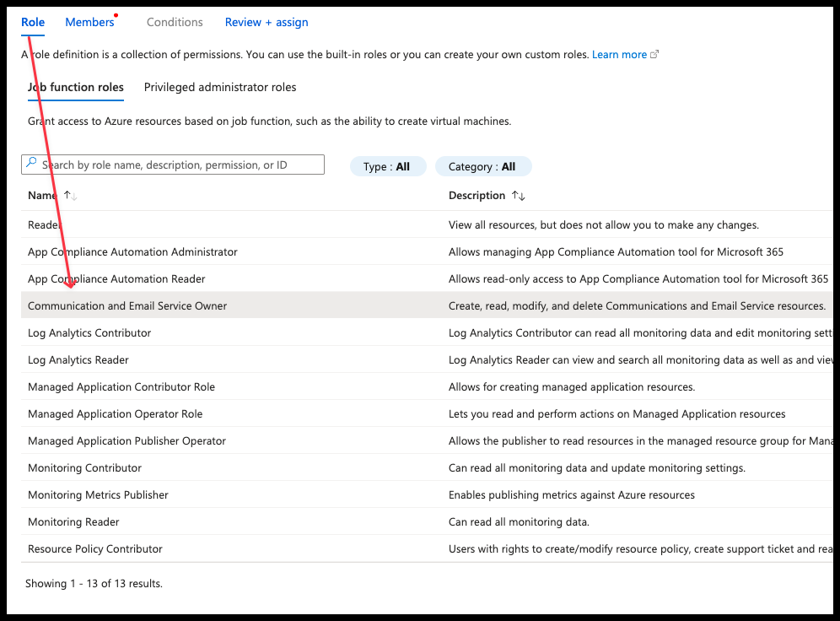This screenshot has width=840, height=621.
Task: Select the Reader role row
Action: coord(427,224)
